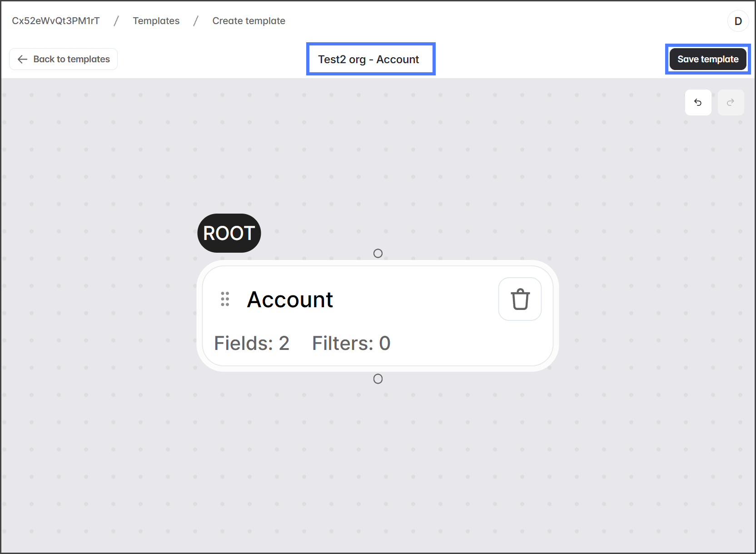Select the Account node title
This screenshot has height=554, width=756.
(x=290, y=299)
